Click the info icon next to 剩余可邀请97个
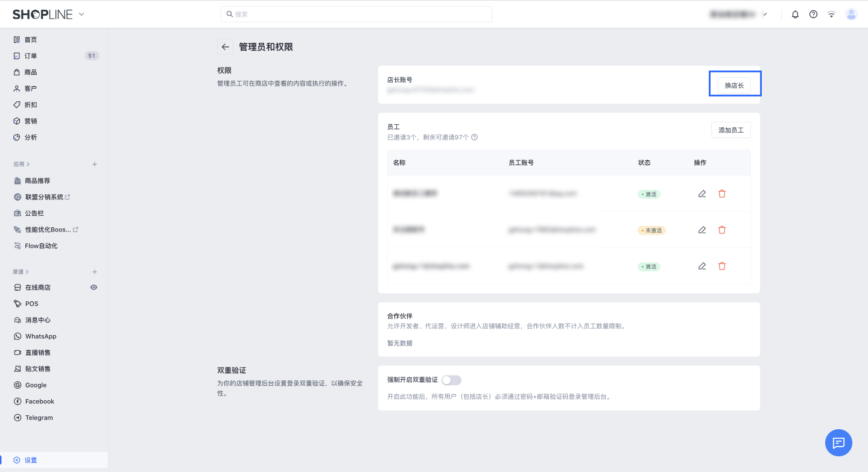The image size is (868, 472). 475,137
